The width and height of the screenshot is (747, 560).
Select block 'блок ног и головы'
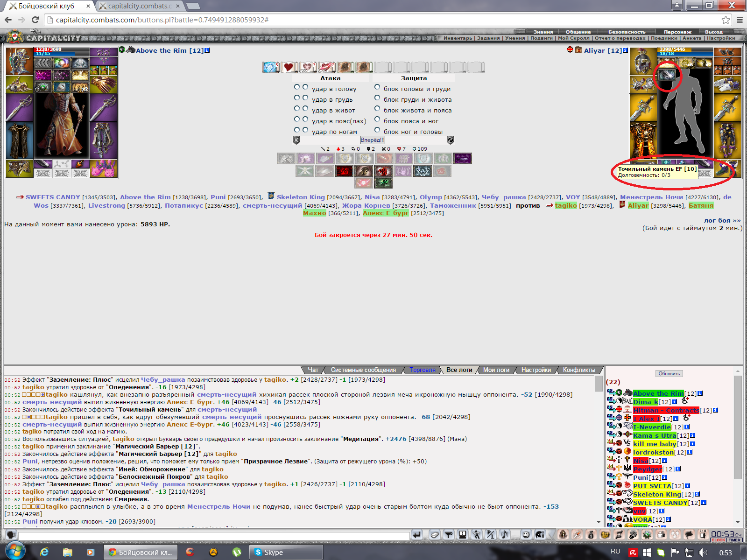pos(377,130)
